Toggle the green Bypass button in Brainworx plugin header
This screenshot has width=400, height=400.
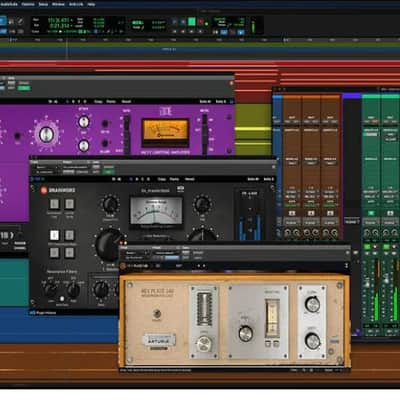pyautogui.click(x=108, y=172)
